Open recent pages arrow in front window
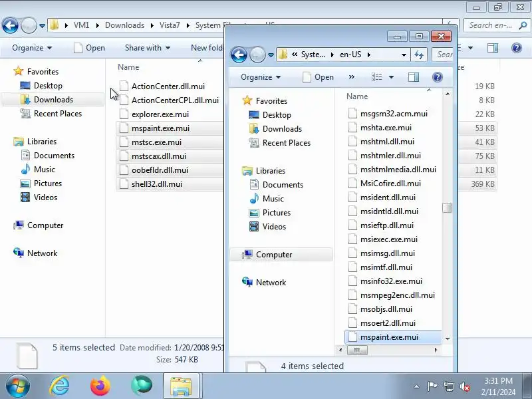Viewport: 532px width, 399px height. (271, 55)
